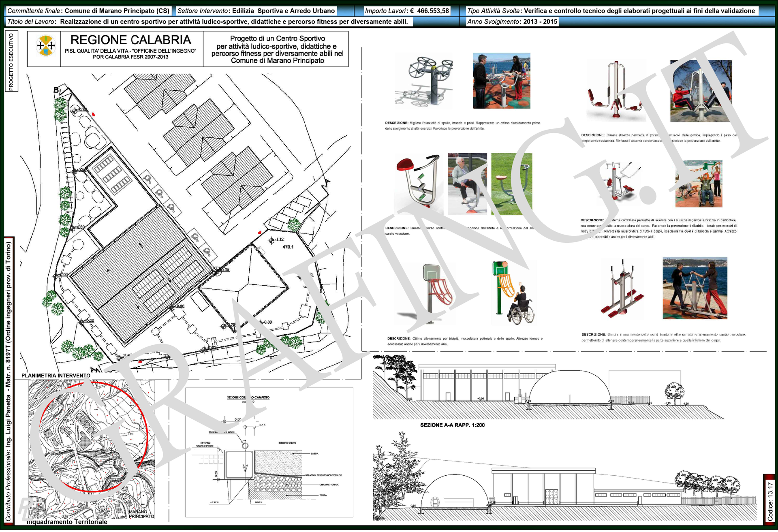Click the PLANIMETRIA INTERVENTO caption

point(56,376)
